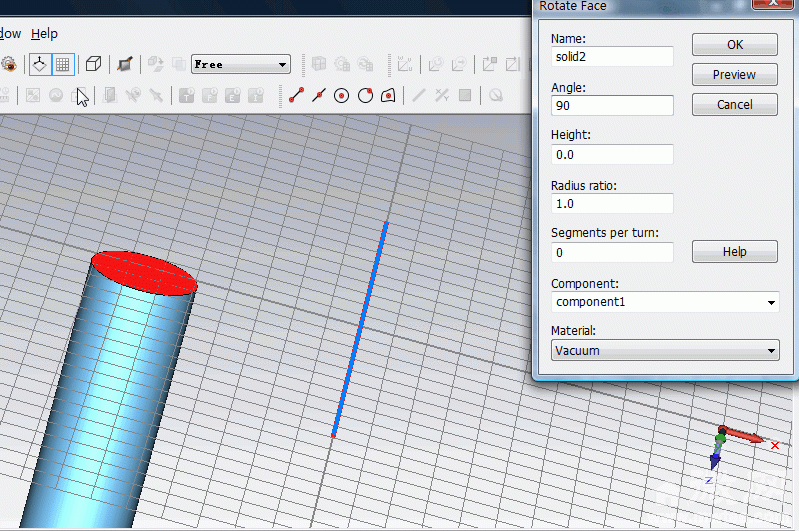Viewport: 799px width, 531px height.
Task: Select the pick point on circle tool
Action: click(x=365, y=95)
